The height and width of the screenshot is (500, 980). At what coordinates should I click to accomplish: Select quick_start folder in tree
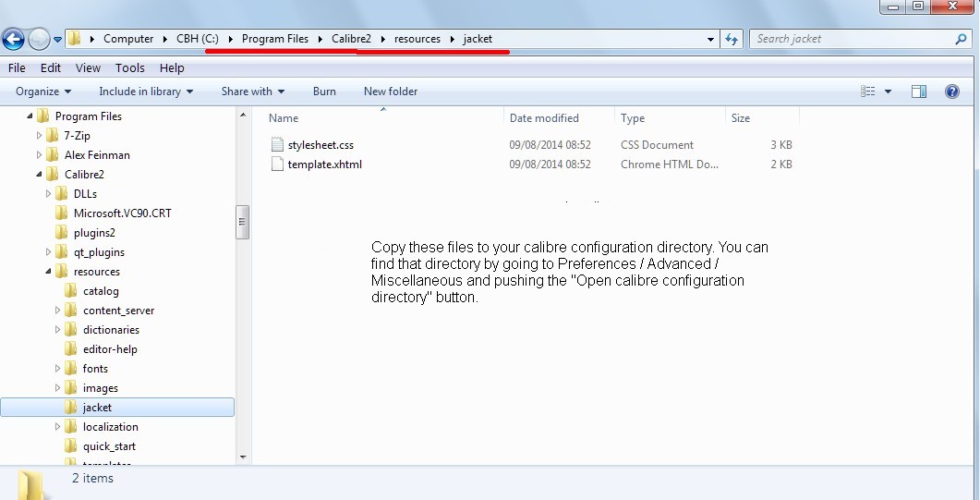[x=109, y=446]
